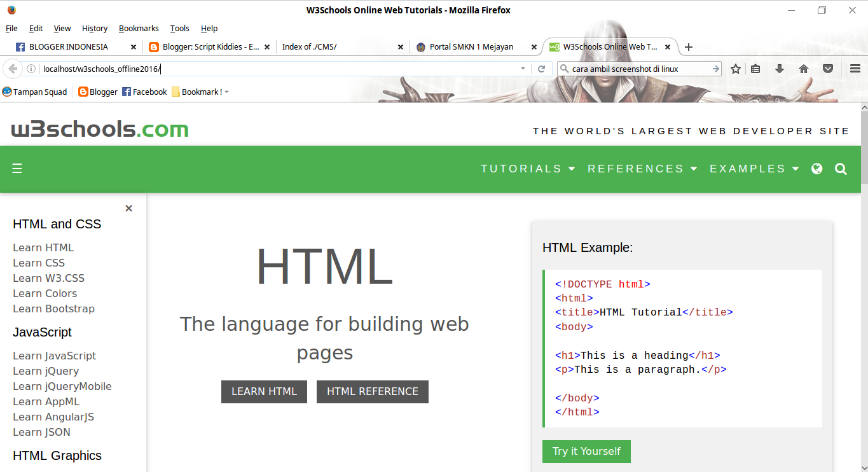Open the Learn JavaScript link
Screen dimensions: 868x472
click(x=54, y=355)
